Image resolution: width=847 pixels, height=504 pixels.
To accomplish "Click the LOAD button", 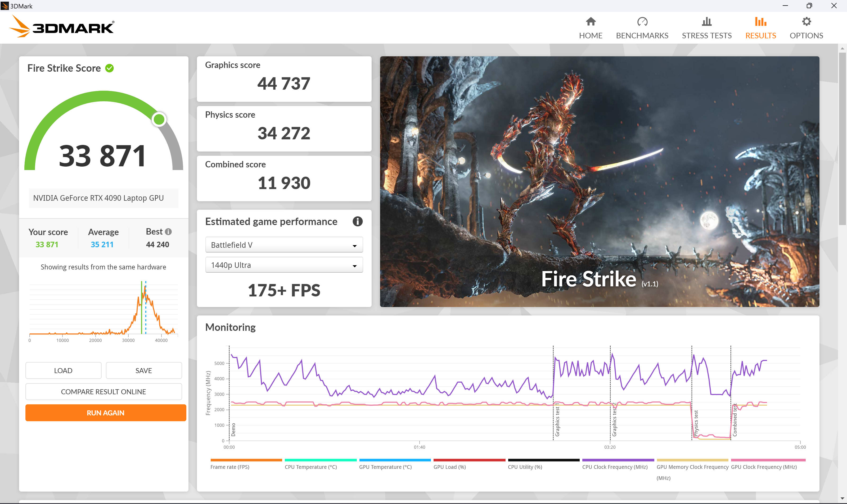I will 63,370.
